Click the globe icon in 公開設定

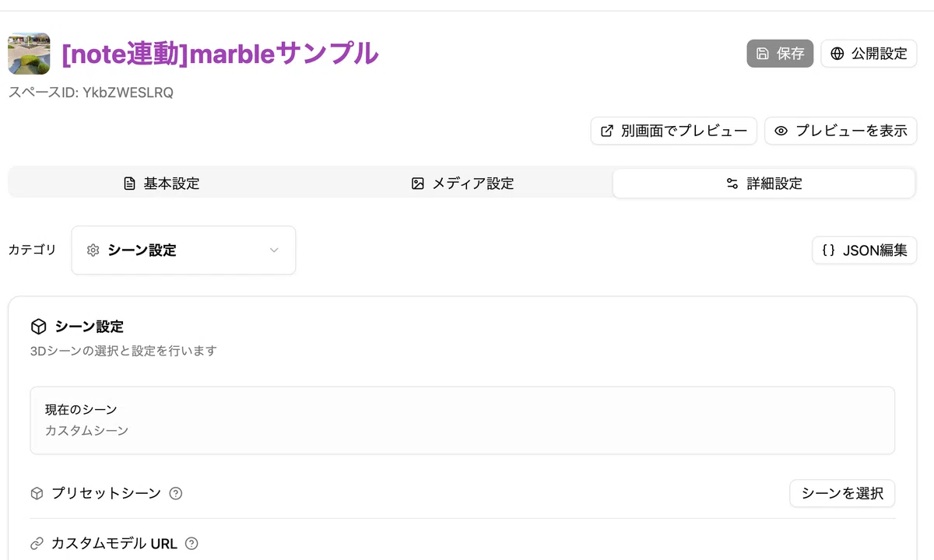click(x=837, y=54)
